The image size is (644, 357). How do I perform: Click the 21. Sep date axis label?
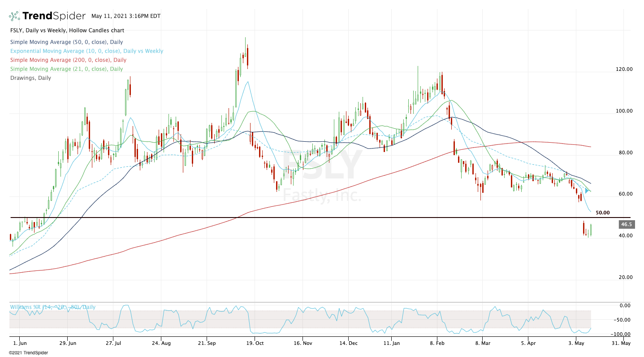pyautogui.click(x=206, y=343)
